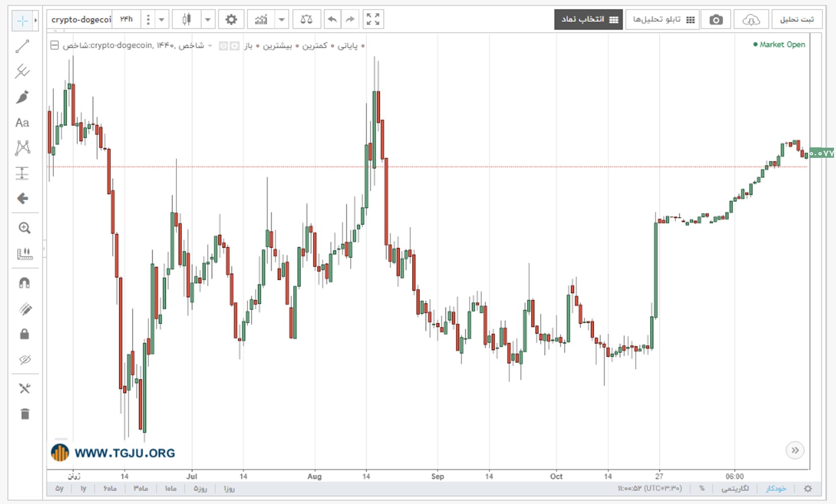The image size is (836, 504).
Task: Take a chart snapshot with camera icon
Action: [x=716, y=20]
